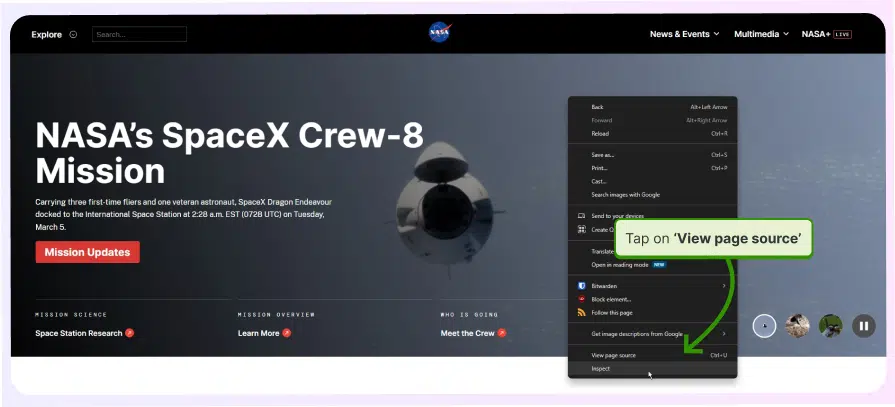Open the Space Station Research link
The width and height of the screenshot is (895, 407).
(x=79, y=333)
